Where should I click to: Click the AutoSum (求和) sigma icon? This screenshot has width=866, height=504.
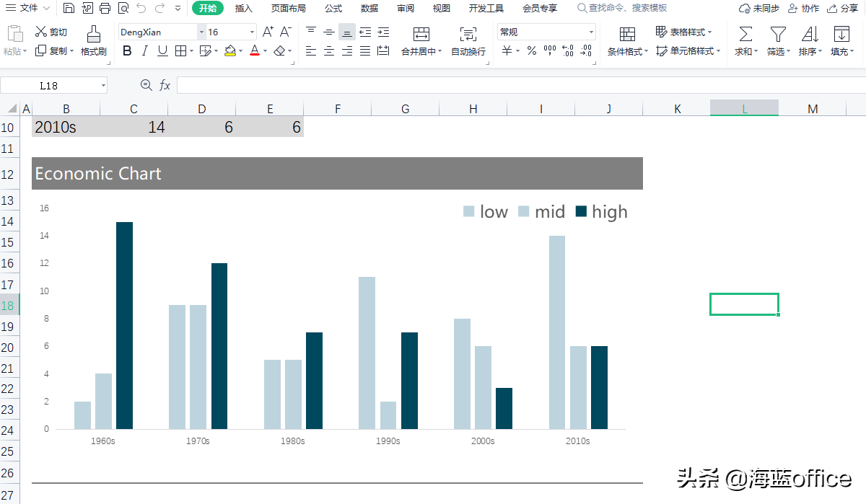(745, 41)
